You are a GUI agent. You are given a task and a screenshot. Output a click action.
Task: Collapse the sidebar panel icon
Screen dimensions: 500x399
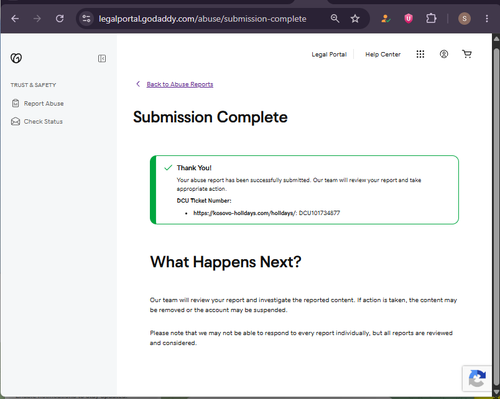tap(102, 59)
